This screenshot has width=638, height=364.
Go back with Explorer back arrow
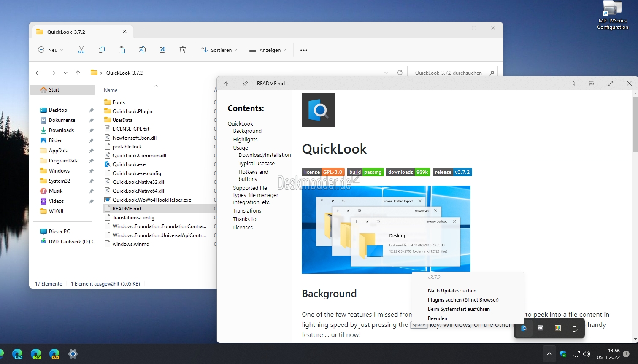(x=38, y=73)
